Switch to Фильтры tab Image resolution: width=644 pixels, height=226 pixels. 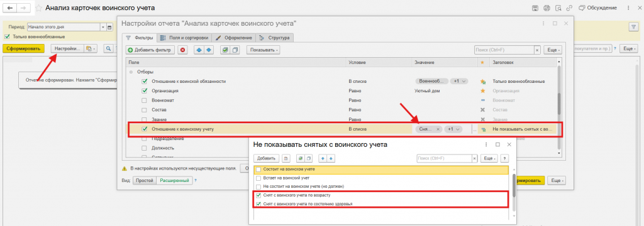[140, 38]
